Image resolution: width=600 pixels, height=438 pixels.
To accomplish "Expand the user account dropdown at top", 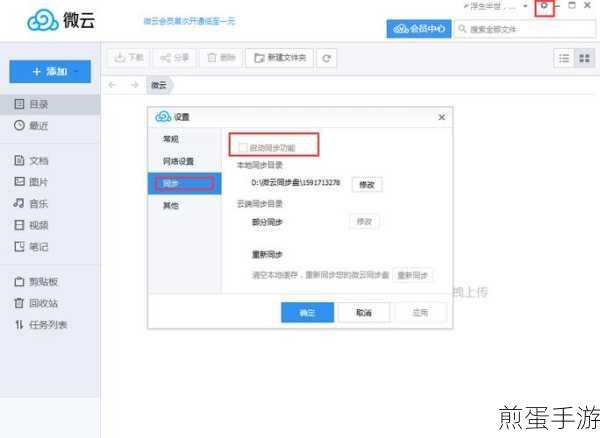I will tap(525, 6).
